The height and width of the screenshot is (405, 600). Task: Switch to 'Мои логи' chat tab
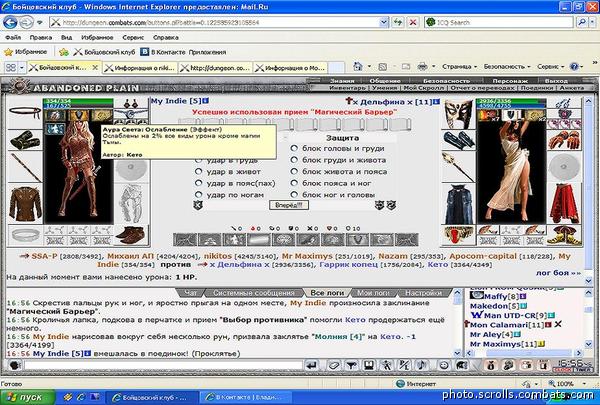pos(373,293)
